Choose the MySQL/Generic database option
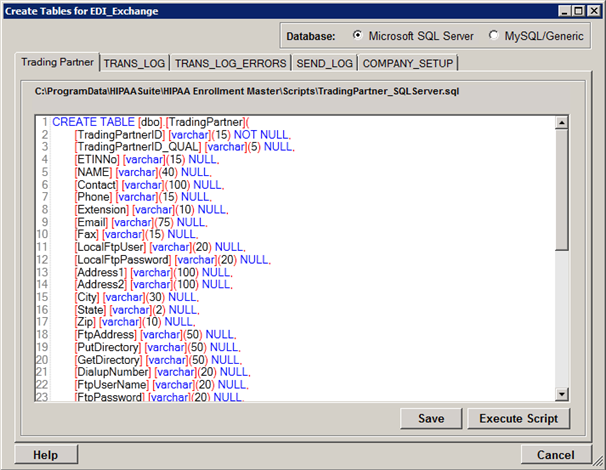606x470 pixels. pos(495,36)
